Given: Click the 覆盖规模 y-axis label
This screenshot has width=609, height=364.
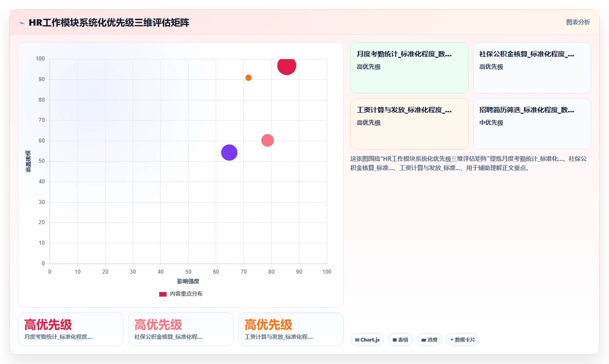Looking at the screenshot, I should click(x=28, y=161).
